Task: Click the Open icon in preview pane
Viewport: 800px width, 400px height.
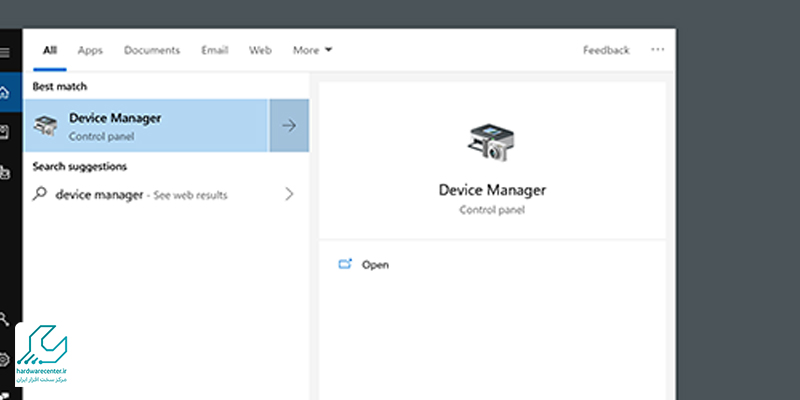Action: tap(346, 265)
